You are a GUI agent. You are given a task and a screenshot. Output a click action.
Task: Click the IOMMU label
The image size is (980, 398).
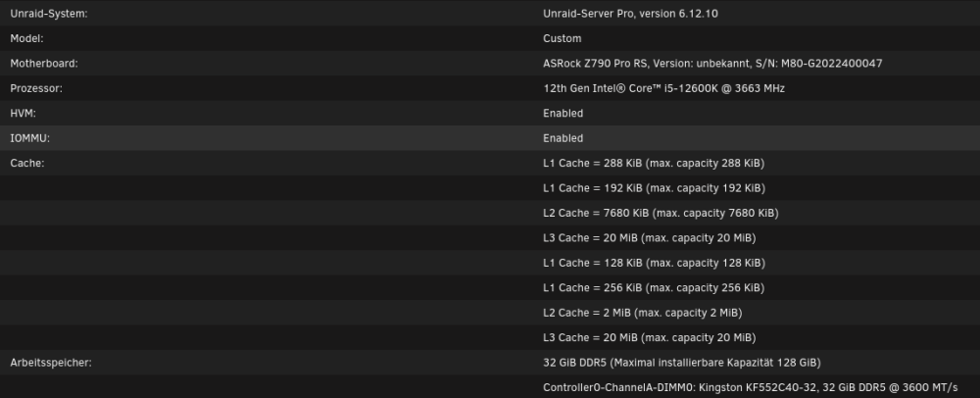point(30,138)
